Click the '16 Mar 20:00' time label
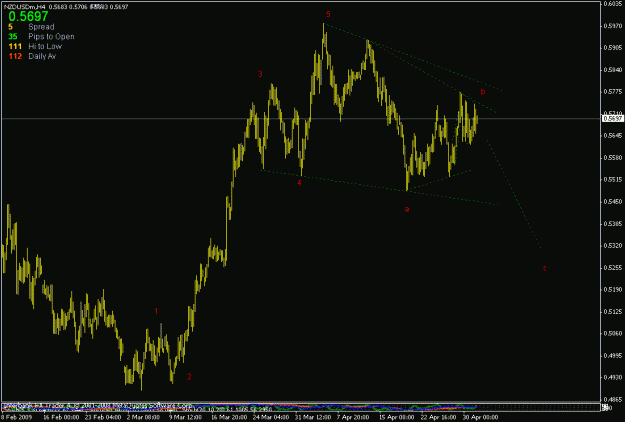Image resolution: width=625 pixels, height=422 pixels. click(228, 417)
